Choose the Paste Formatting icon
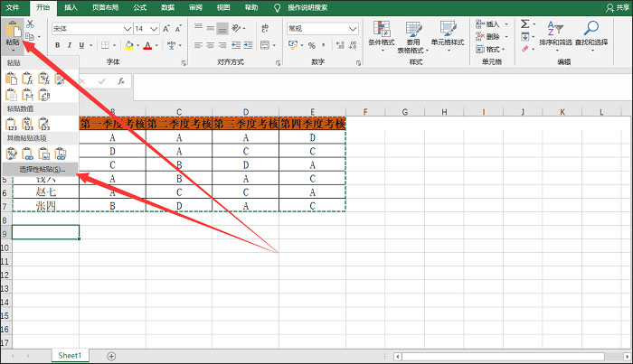 point(11,154)
